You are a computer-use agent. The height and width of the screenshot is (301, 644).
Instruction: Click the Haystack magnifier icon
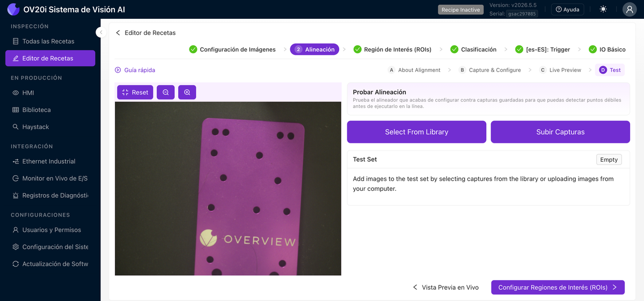tap(16, 127)
